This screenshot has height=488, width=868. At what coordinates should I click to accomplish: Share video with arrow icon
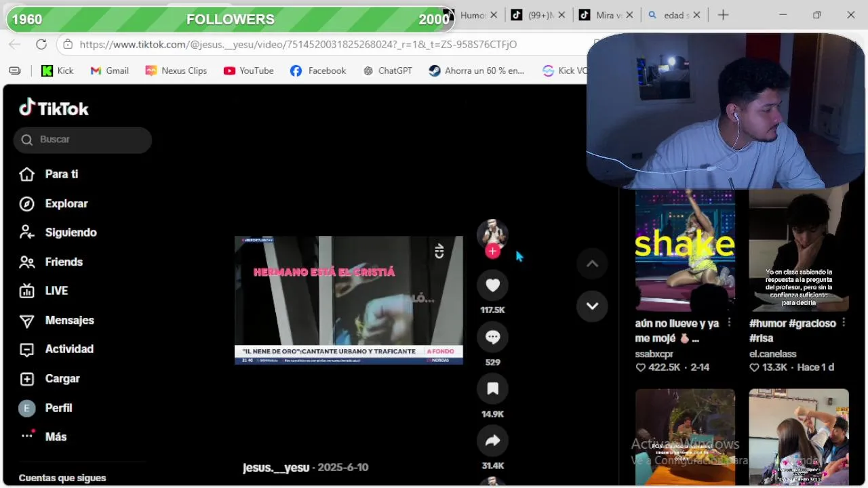tap(492, 441)
